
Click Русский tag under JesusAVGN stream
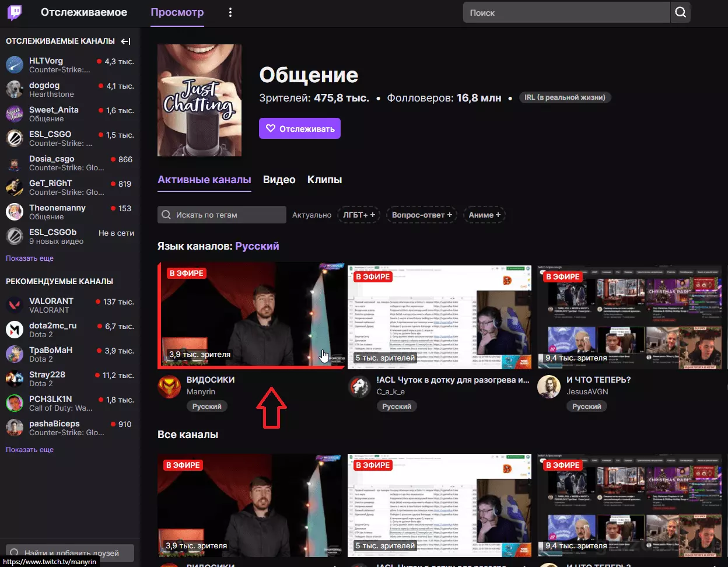587,406
